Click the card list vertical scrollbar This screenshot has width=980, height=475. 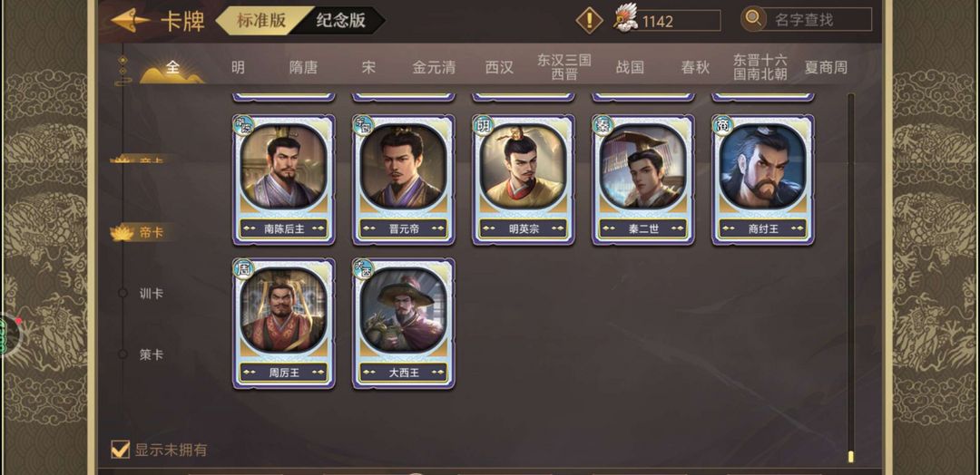pos(850,278)
